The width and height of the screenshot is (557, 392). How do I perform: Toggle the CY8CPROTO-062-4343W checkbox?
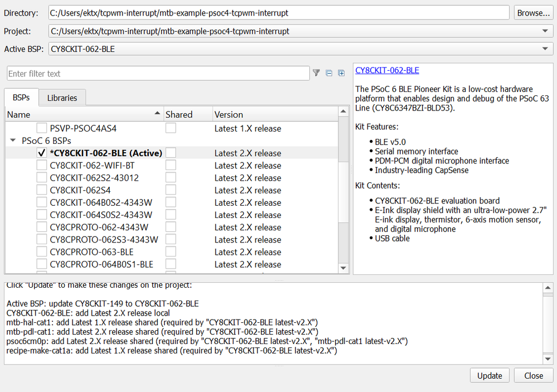click(x=42, y=227)
